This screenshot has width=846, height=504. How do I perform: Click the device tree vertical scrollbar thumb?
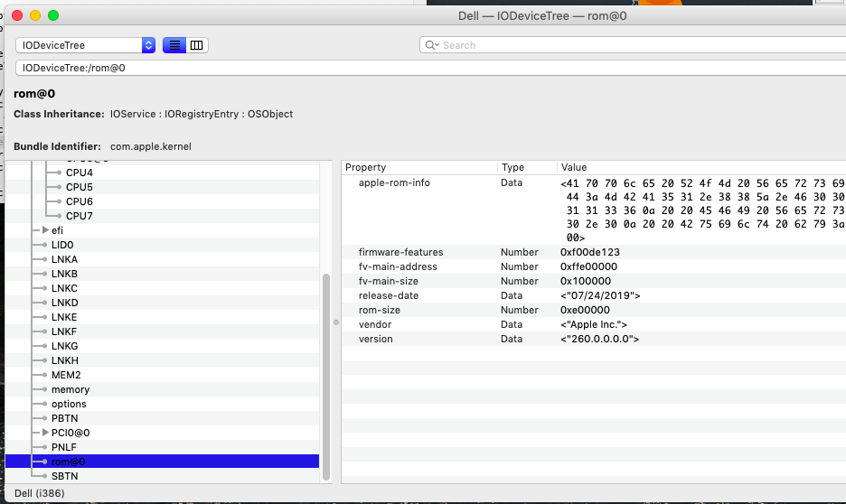(x=326, y=377)
